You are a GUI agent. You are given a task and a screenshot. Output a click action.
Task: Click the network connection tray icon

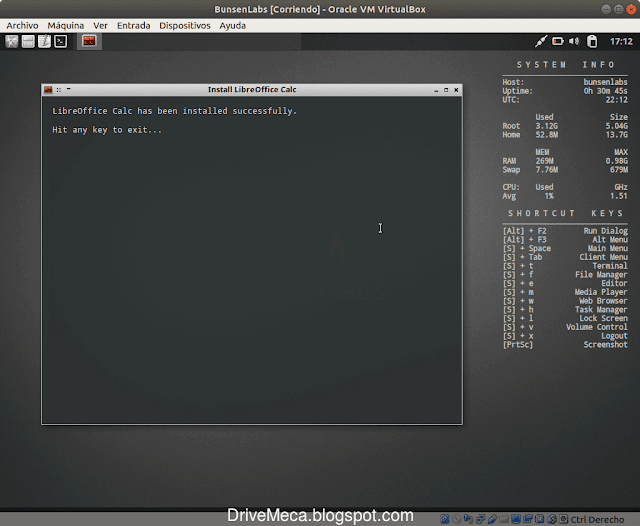click(541, 41)
